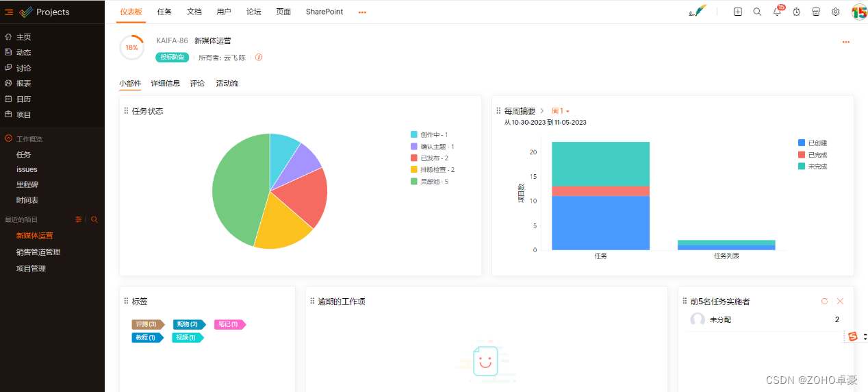
Task: Open the marketplace store icon
Action: point(816,12)
